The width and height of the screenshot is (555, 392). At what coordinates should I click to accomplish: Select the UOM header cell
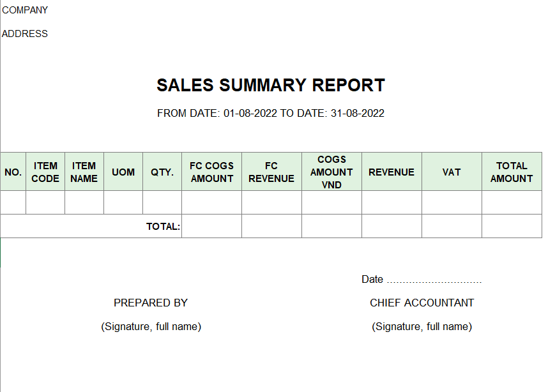pos(123,172)
